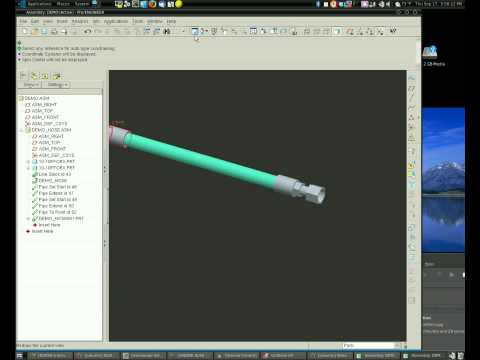
Task: Click the Open file folder icon
Action: [x=35, y=31]
